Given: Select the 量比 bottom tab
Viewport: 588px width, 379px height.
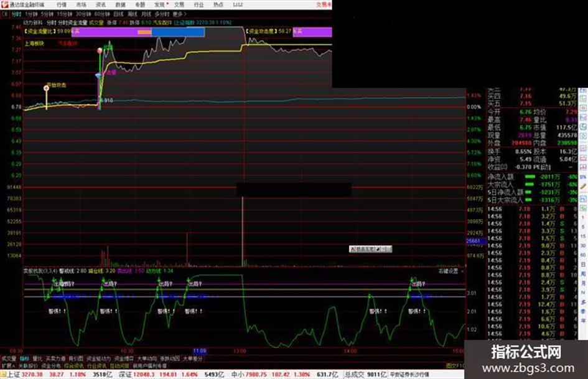Looking at the screenshot, I should click(x=37, y=358).
